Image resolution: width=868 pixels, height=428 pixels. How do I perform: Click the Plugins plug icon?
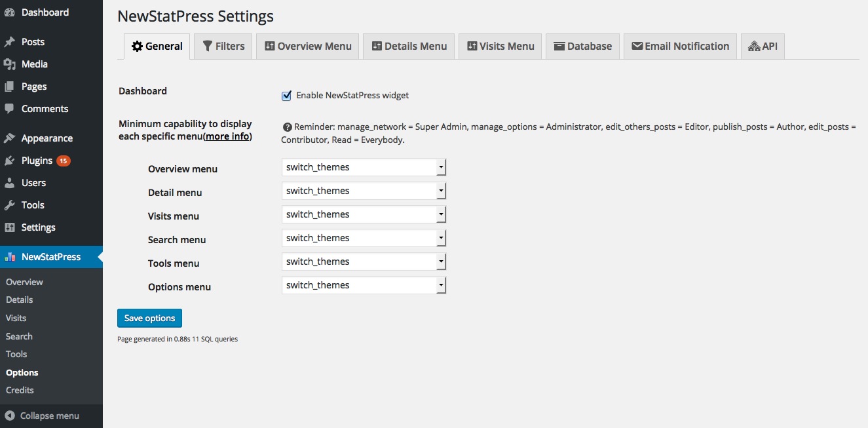[9, 161]
